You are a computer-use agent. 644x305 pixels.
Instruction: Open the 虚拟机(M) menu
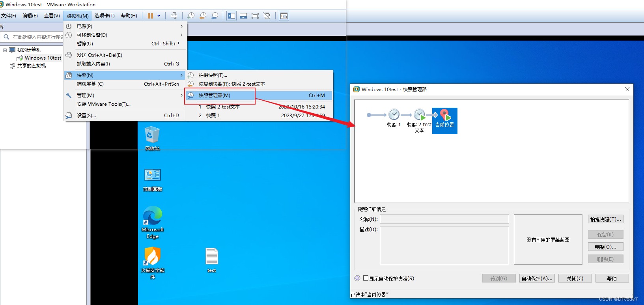pos(77,16)
